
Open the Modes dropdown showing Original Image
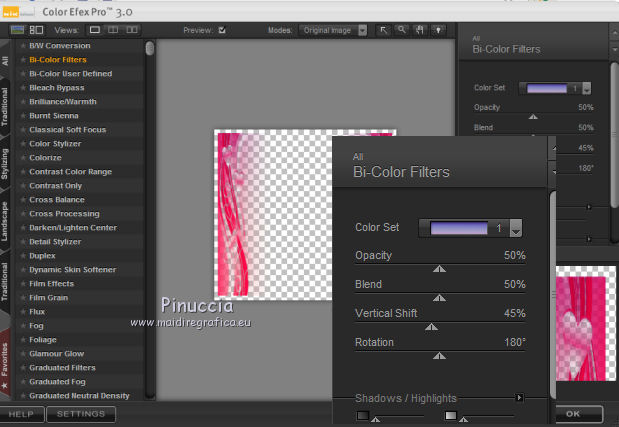tap(333, 30)
